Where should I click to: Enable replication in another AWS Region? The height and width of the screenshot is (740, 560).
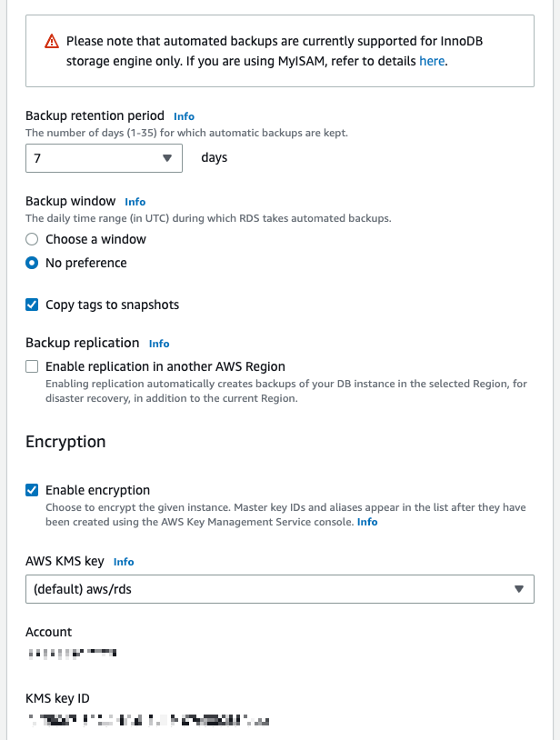point(32,366)
